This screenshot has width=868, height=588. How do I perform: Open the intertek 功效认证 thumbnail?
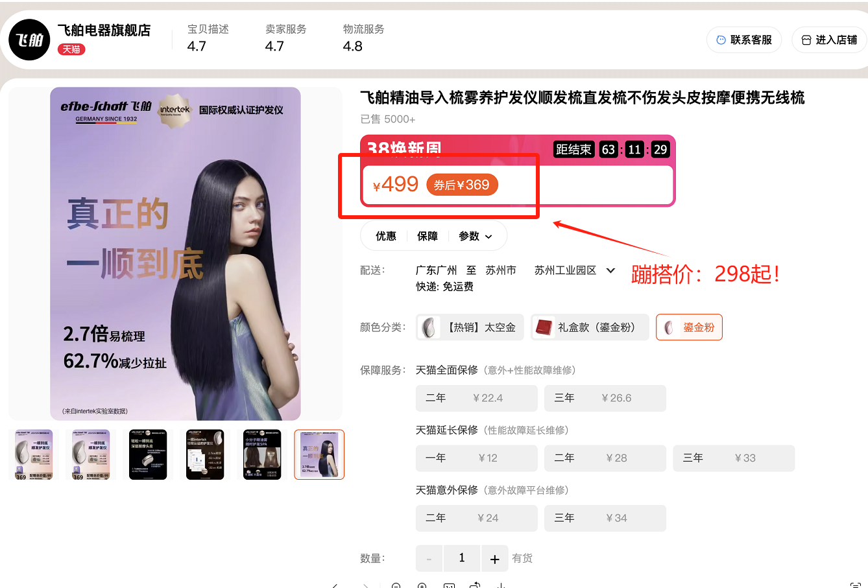pyautogui.click(x=205, y=454)
